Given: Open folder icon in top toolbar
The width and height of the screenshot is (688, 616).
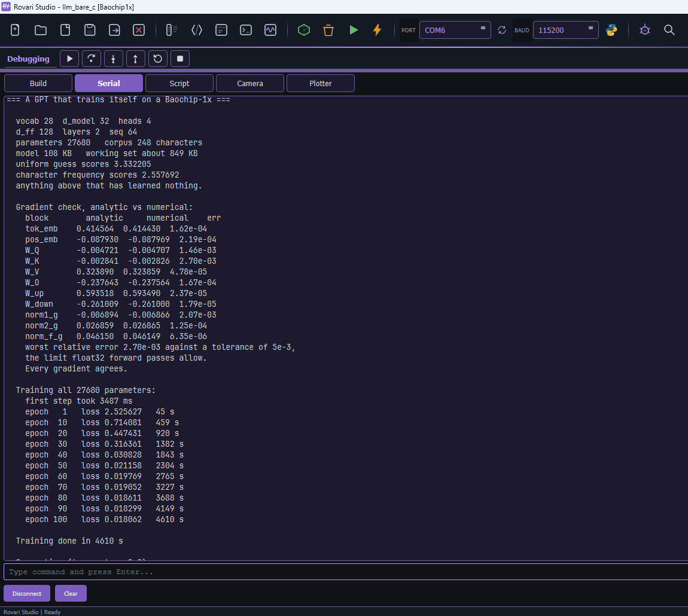Looking at the screenshot, I should [40, 30].
